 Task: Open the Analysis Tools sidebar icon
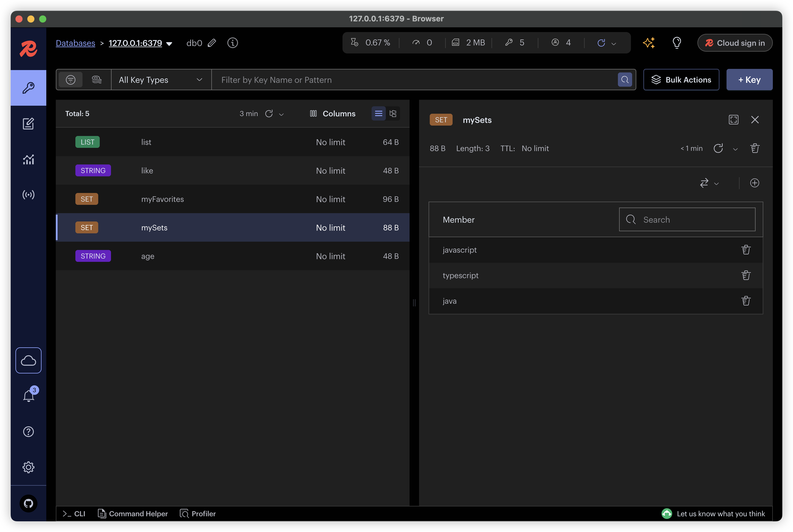tap(28, 159)
